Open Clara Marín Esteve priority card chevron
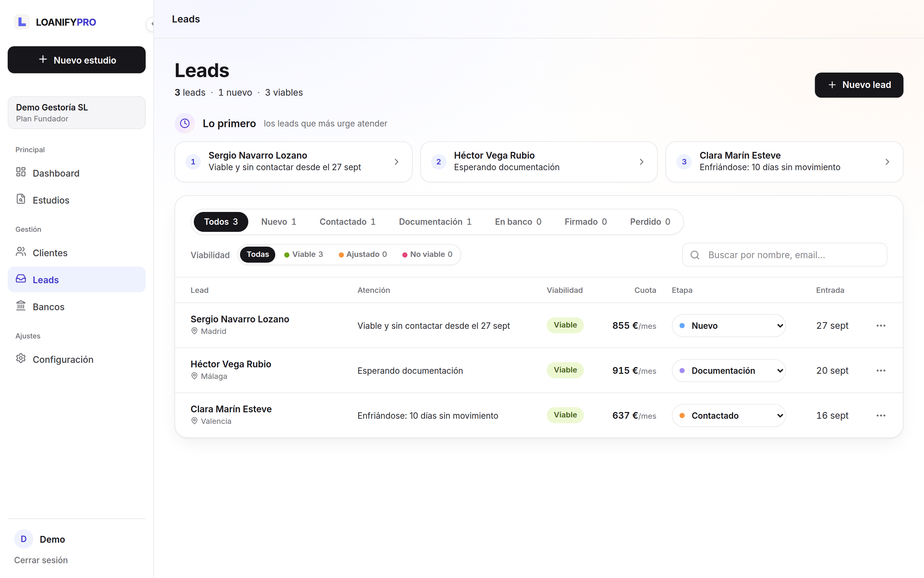The width and height of the screenshot is (924, 578). [x=887, y=162]
